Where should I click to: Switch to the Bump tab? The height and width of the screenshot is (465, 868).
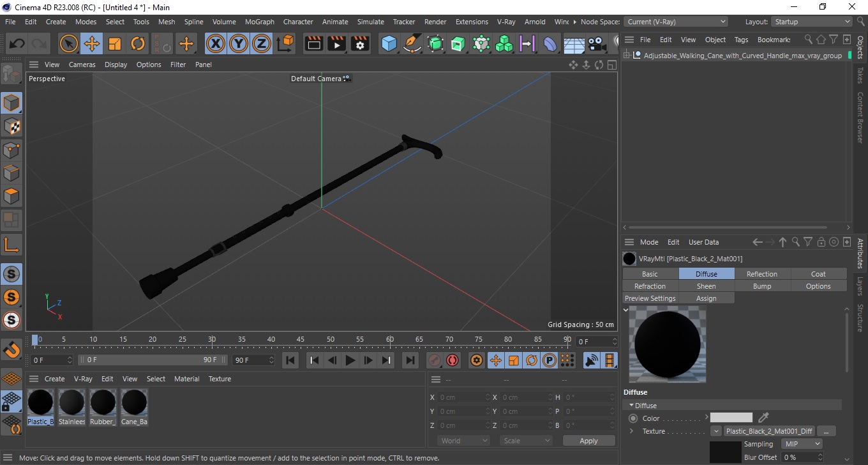point(762,286)
